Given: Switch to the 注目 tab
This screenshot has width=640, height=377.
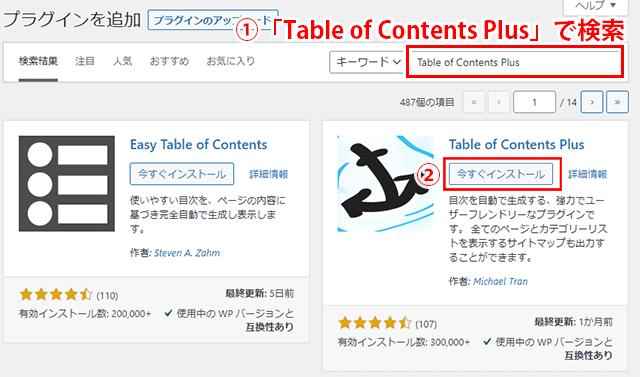Looking at the screenshot, I should point(85,61).
